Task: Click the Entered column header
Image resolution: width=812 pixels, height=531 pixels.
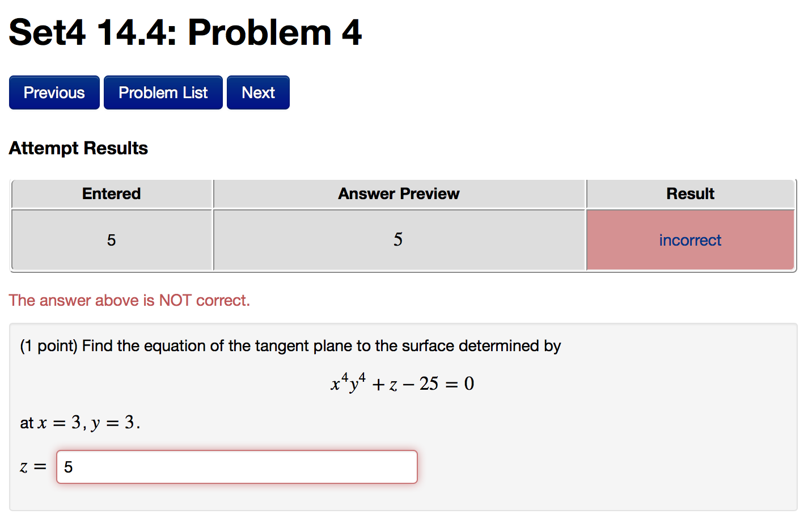Action: tap(111, 193)
